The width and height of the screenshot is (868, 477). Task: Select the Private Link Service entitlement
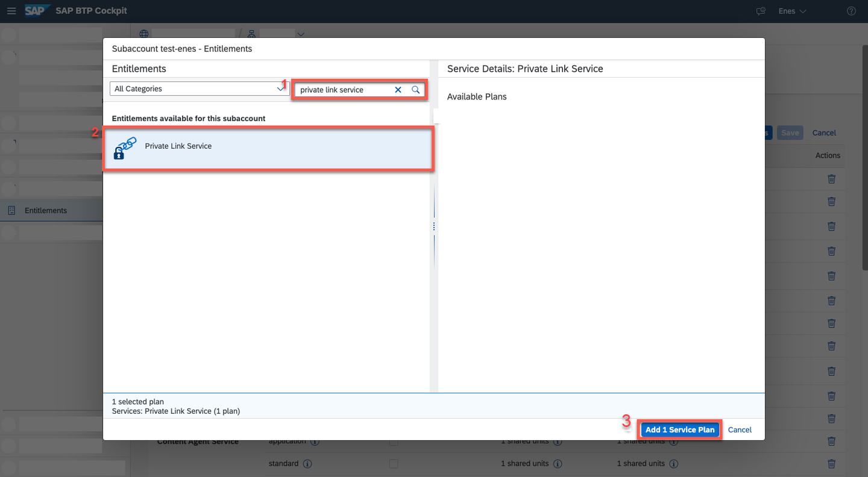[x=268, y=148]
